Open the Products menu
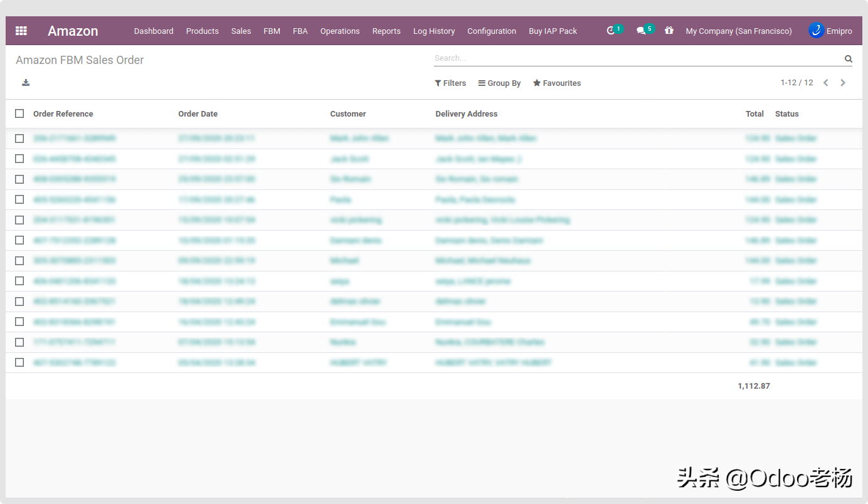 pyautogui.click(x=203, y=31)
